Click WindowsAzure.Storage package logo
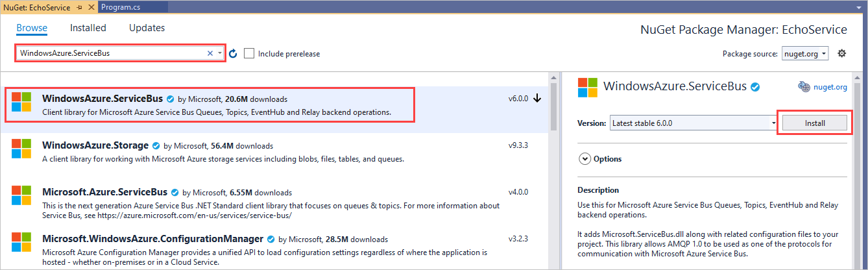This screenshot has width=868, height=270. [x=21, y=149]
